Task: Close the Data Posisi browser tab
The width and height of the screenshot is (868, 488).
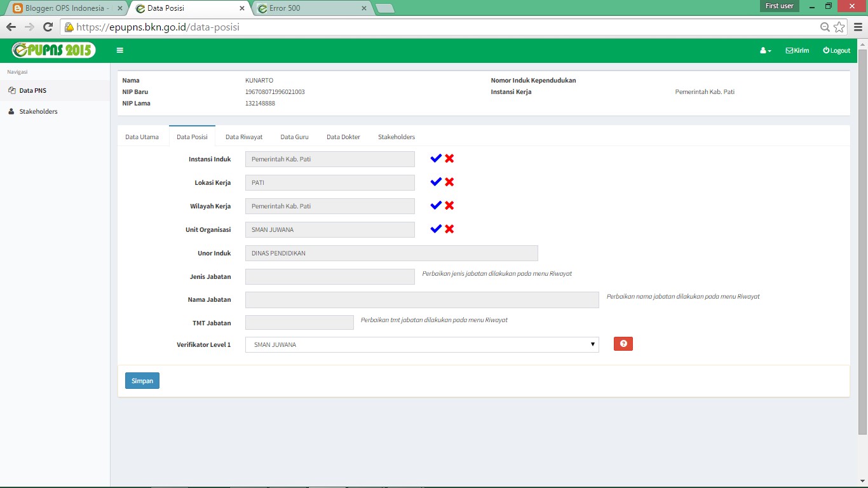Action: pyautogui.click(x=242, y=8)
